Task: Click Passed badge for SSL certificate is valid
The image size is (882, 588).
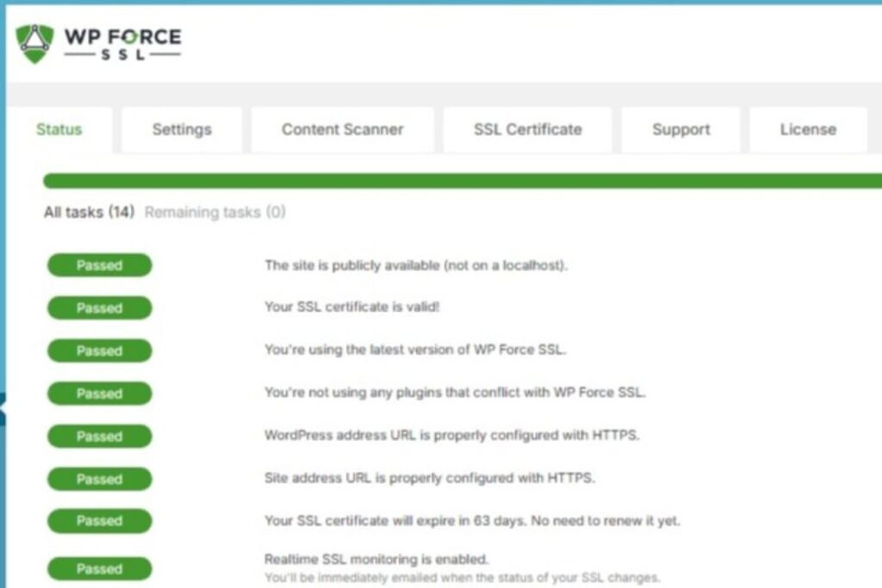Action: pos(100,308)
